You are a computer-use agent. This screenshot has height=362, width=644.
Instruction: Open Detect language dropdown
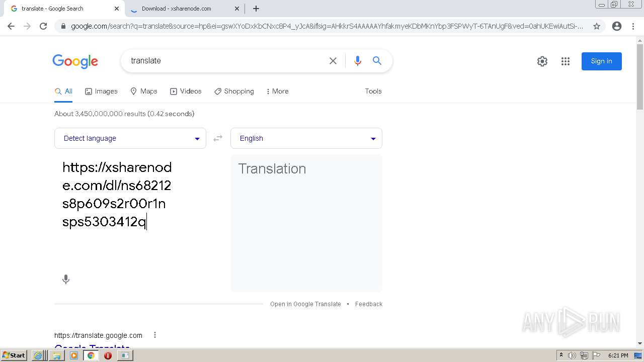[x=130, y=138]
